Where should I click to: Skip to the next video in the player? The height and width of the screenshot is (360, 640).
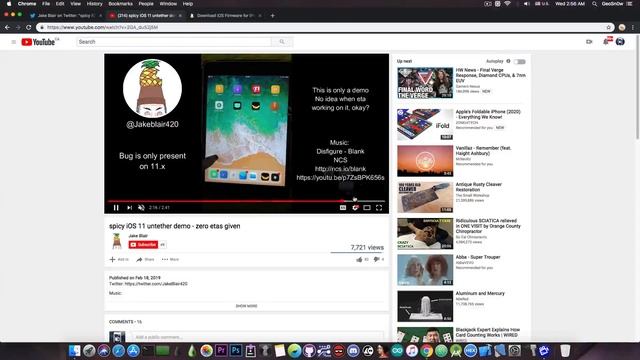tap(129, 208)
